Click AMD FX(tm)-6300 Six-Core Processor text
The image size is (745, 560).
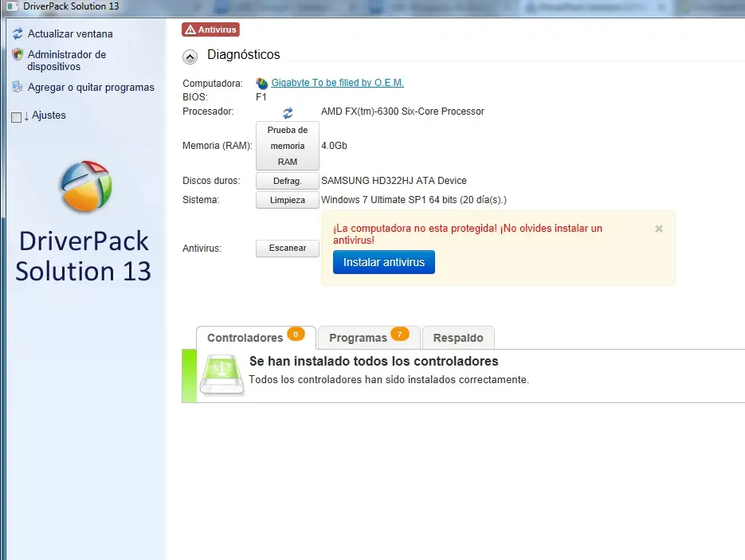click(402, 112)
